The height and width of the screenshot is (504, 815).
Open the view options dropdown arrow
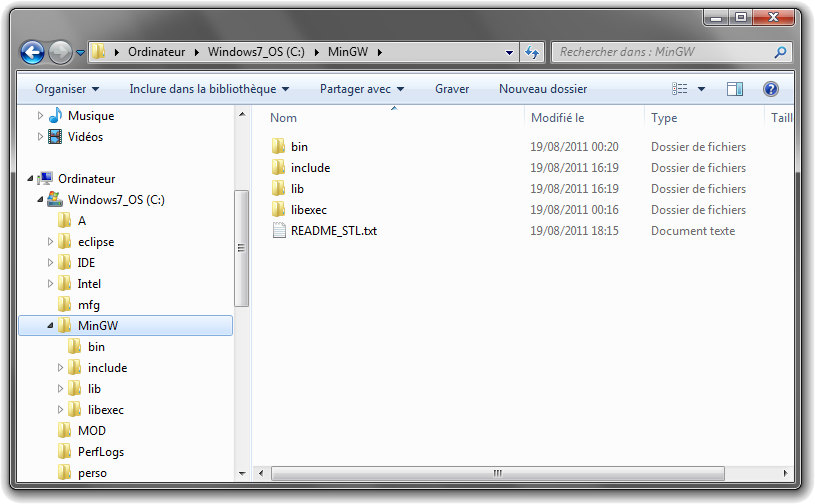point(701,89)
